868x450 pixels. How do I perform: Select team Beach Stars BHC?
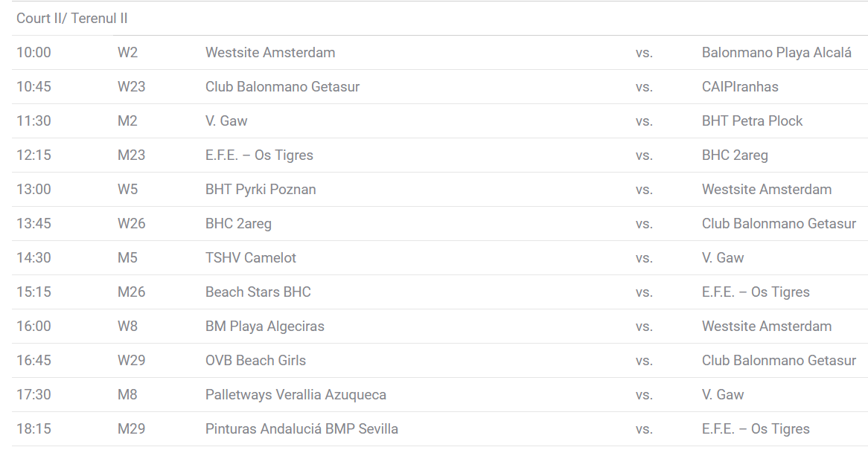258,292
